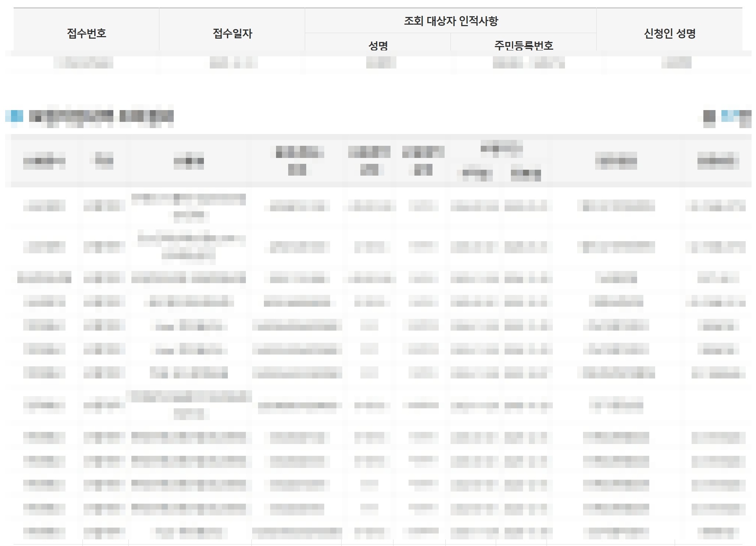Image resolution: width=756 pixels, height=546 pixels.
Task: Click the 주민등록번호 sub-header cell
Action: coord(523,45)
